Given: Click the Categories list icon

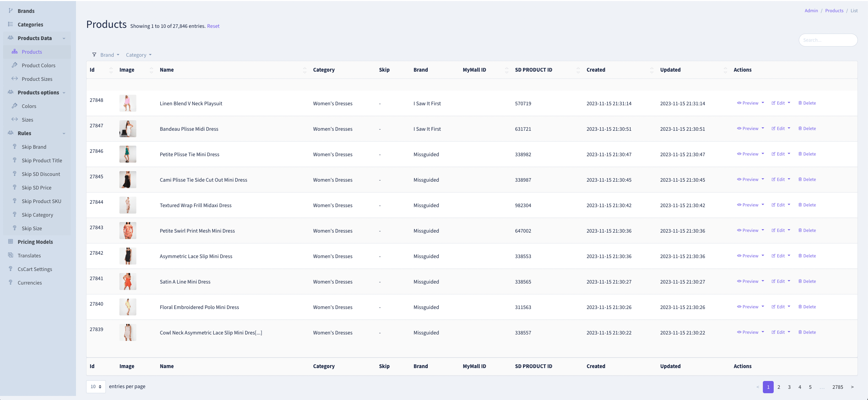Looking at the screenshot, I should [x=11, y=24].
